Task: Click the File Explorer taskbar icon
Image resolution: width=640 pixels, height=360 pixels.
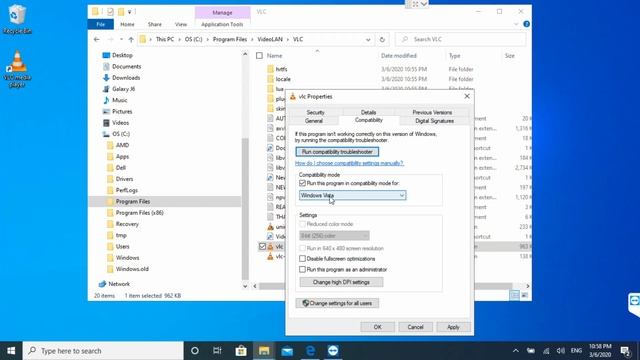Action: [x=264, y=351]
